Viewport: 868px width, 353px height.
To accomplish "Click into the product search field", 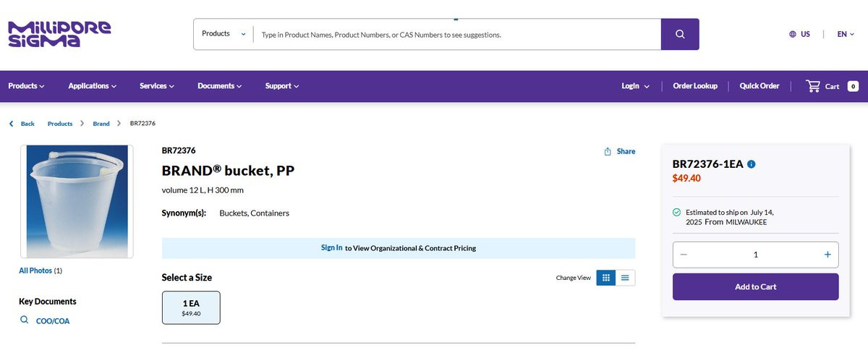I will (x=457, y=34).
